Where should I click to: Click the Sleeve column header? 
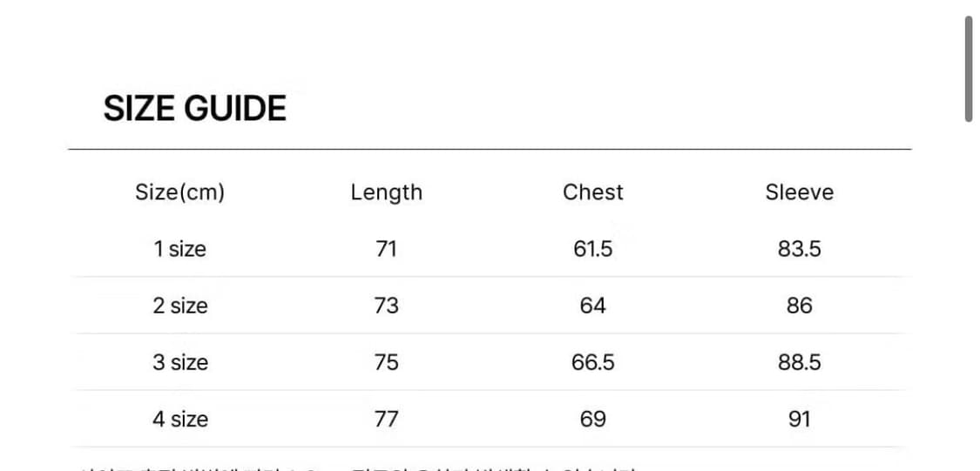pos(799,192)
